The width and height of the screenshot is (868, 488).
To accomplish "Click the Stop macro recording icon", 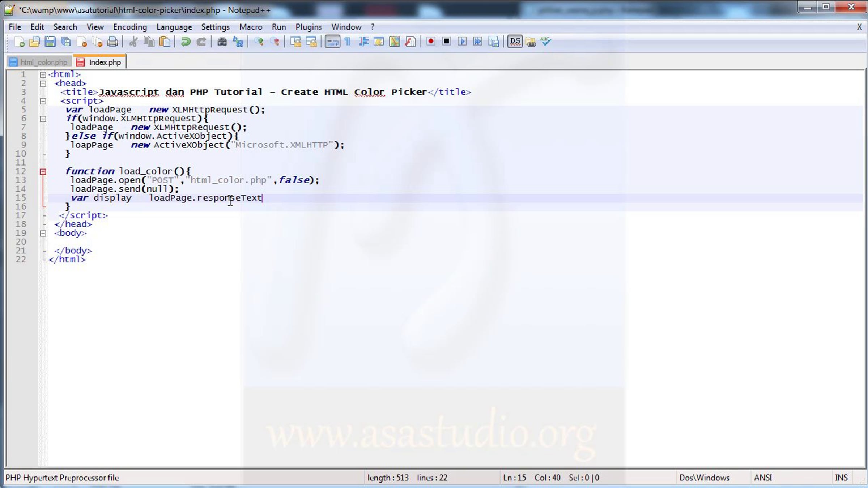I will point(446,42).
